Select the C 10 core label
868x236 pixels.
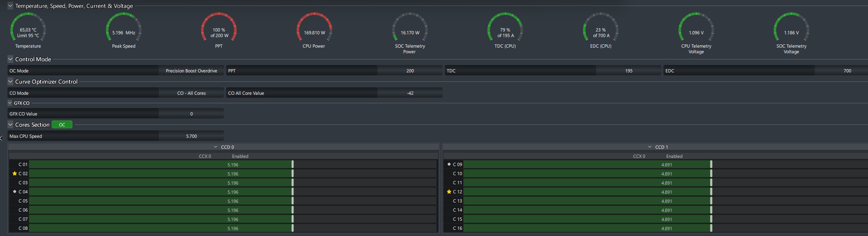pos(458,173)
